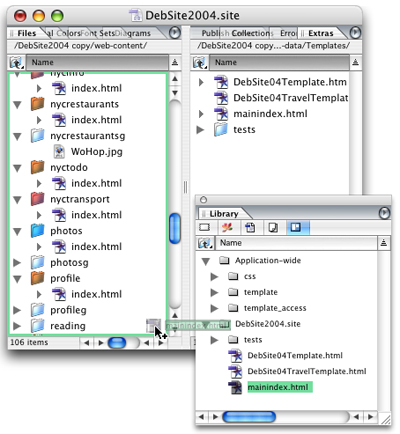Image resolution: width=400 pixels, height=434 pixels.
Task: Select the nycrestaurantsg folder icon
Action: 37,135
